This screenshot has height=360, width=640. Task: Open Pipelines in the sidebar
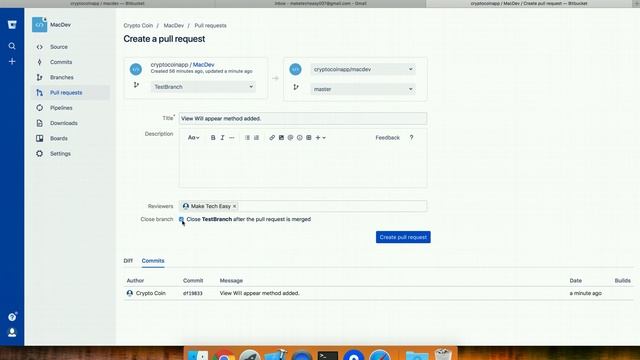click(61, 108)
